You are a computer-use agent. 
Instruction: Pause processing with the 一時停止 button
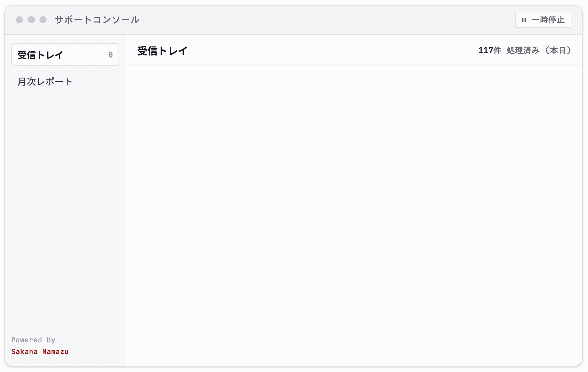543,20
